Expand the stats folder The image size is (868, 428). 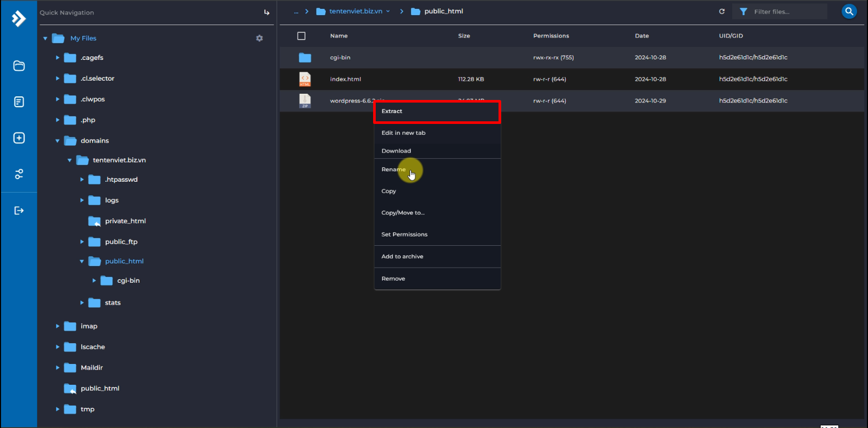tap(82, 303)
